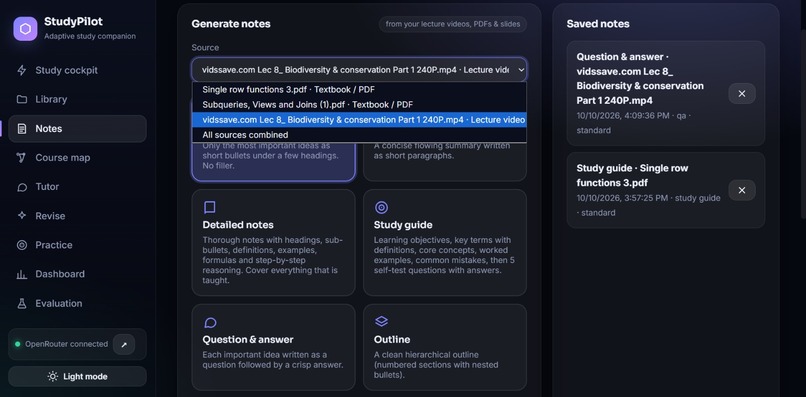
Task: Select the Question & answer style card
Action: click(x=273, y=347)
